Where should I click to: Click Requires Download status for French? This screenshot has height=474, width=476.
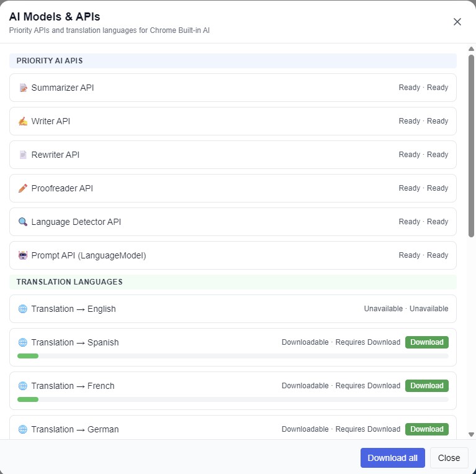[x=367, y=386]
